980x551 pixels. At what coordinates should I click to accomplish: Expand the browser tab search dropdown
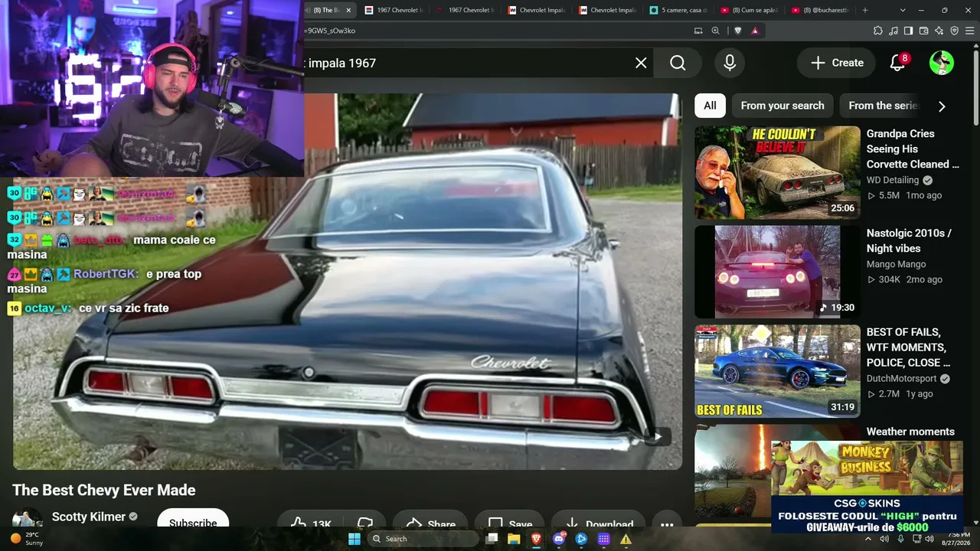tap(903, 10)
